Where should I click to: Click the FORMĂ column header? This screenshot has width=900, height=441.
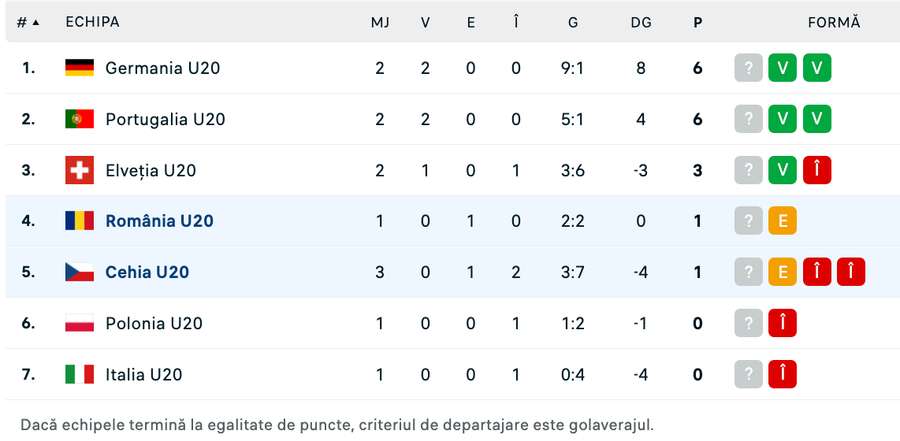[834, 22]
